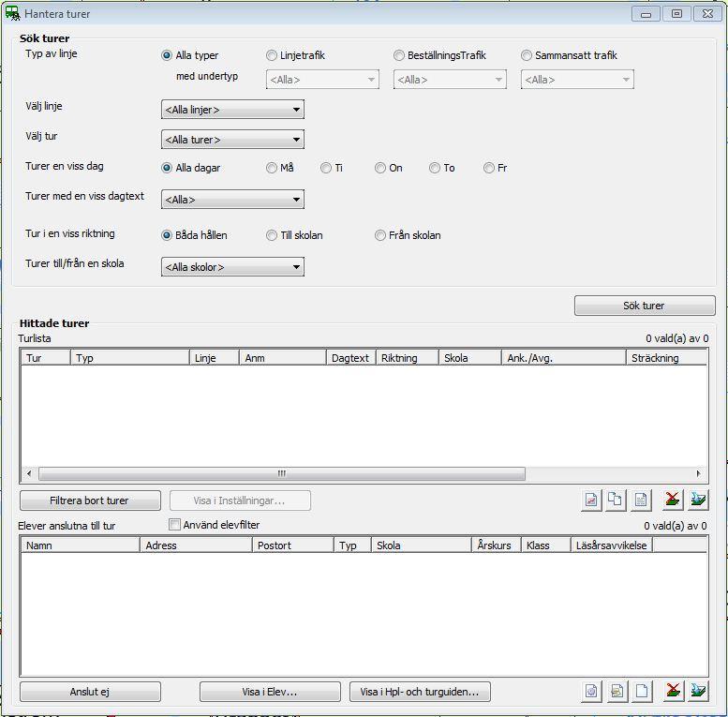Sort students by the Adress column

[x=196, y=545]
